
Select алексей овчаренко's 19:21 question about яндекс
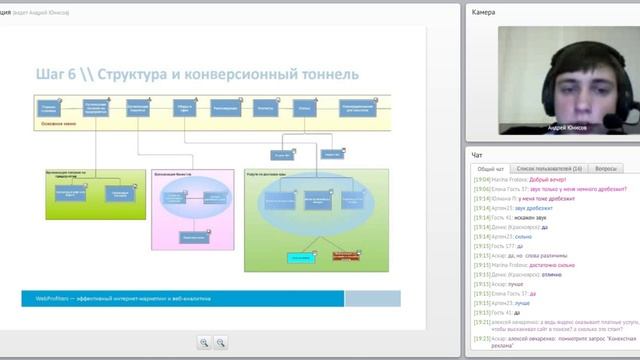click(x=556, y=326)
